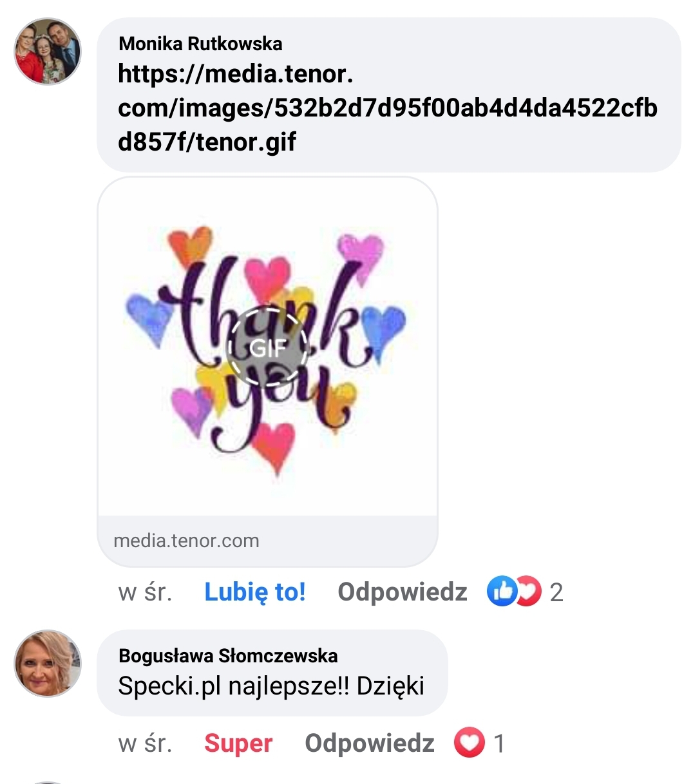Click Bogusława Słomczewska's name
This screenshot has width=693, height=784.
click(229, 656)
